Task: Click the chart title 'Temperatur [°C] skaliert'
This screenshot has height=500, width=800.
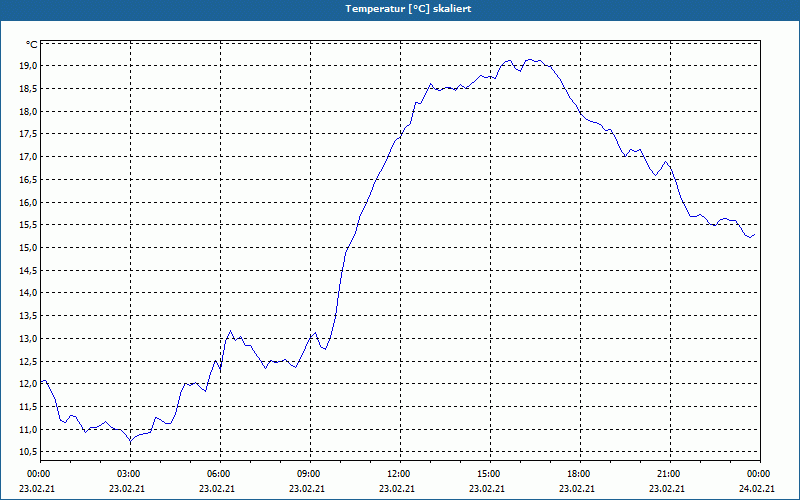Action: coord(408,9)
